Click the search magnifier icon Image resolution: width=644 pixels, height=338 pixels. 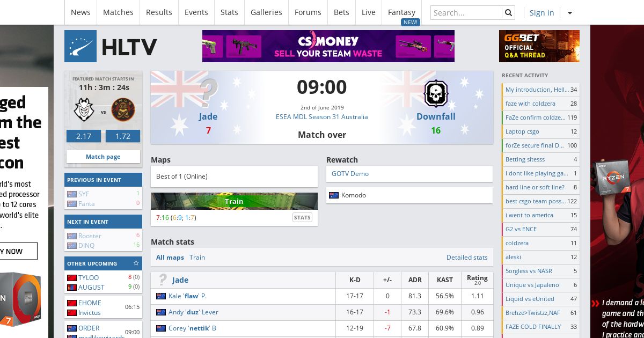pyautogui.click(x=508, y=12)
